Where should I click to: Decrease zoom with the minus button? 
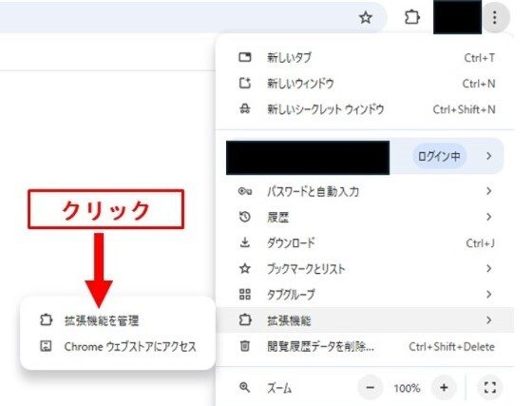(370, 387)
